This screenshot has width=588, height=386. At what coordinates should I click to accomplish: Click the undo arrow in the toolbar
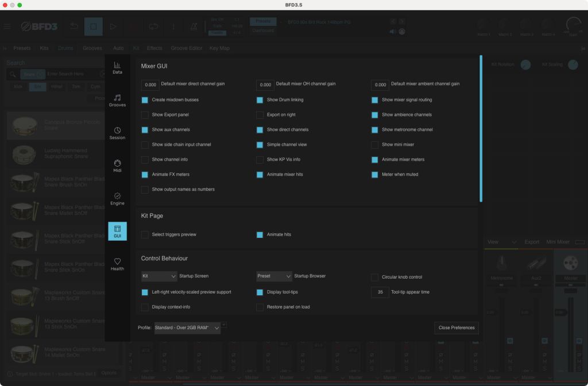[74, 26]
